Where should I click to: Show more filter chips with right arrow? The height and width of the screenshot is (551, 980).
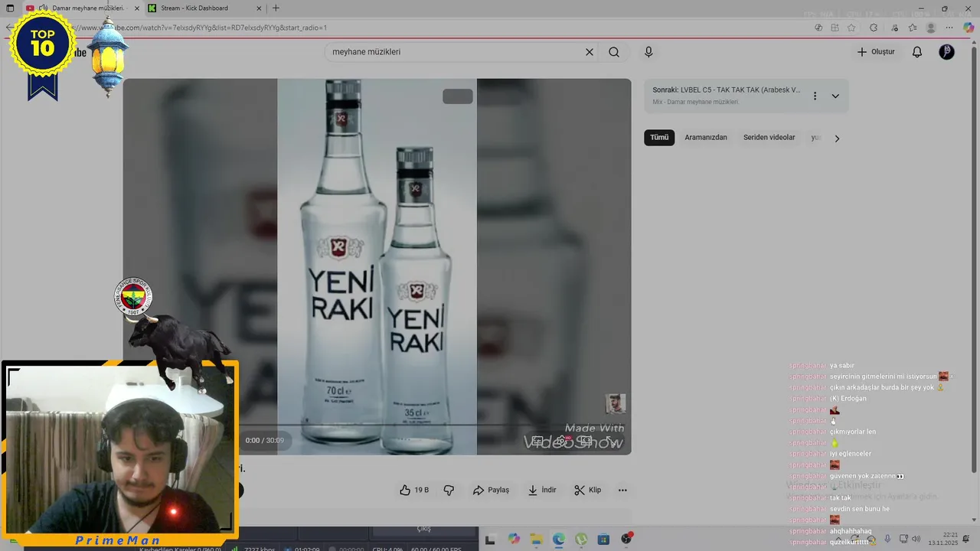click(837, 139)
